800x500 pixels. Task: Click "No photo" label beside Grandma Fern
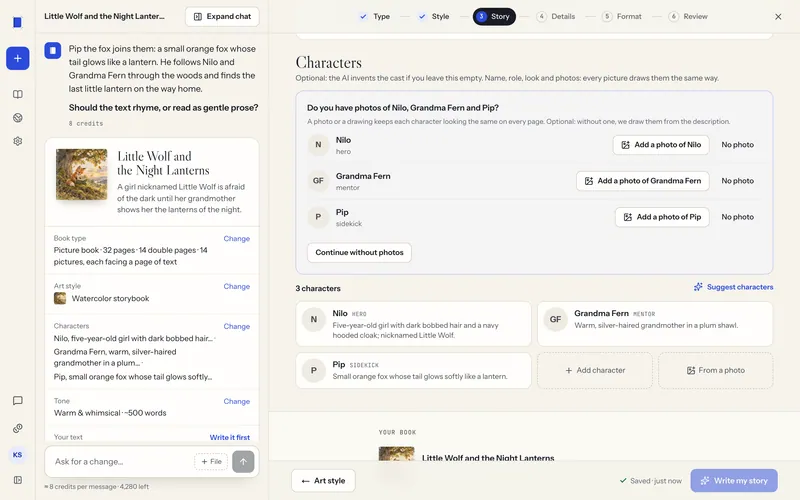tap(737, 181)
